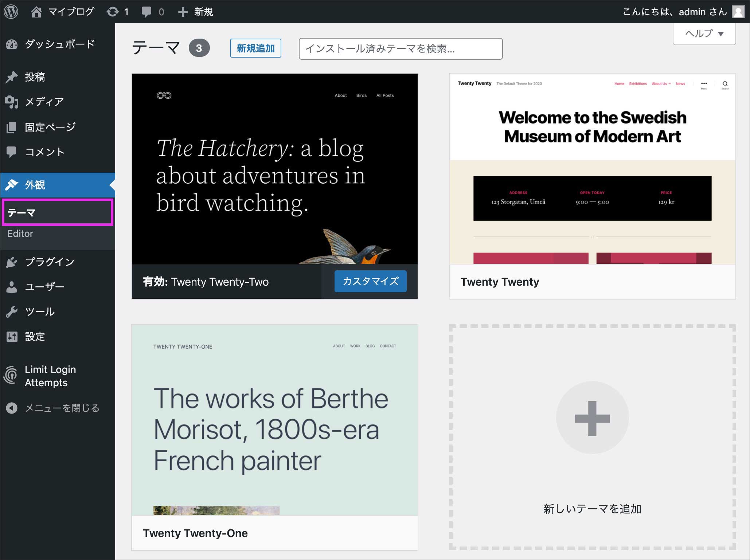Open こんにちは、admin さん account menu
Image resolution: width=750 pixels, height=560 pixels.
tap(674, 12)
